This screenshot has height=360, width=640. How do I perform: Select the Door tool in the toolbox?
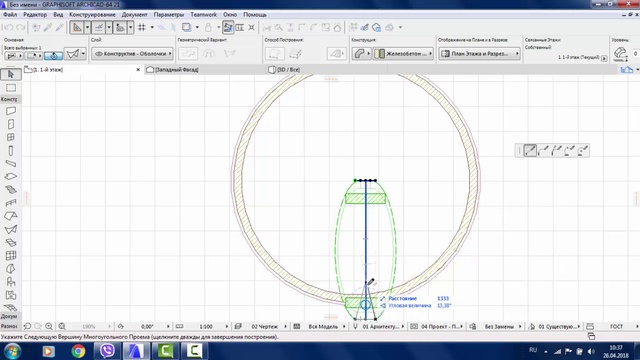click(x=11, y=124)
